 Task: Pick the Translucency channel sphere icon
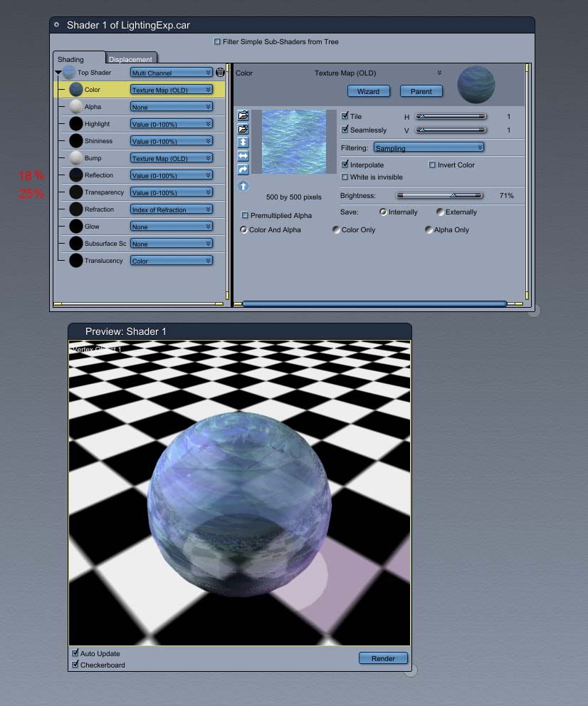(76, 260)
